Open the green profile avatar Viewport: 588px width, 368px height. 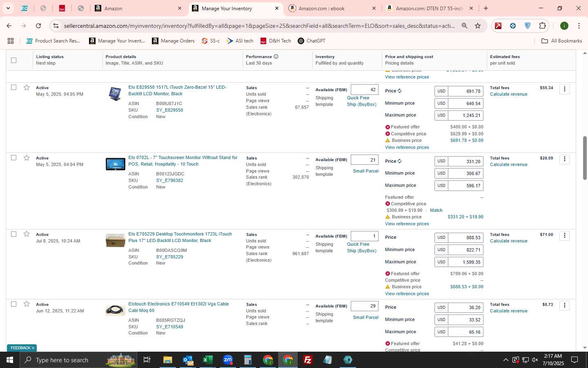click(x=564, y=26)
